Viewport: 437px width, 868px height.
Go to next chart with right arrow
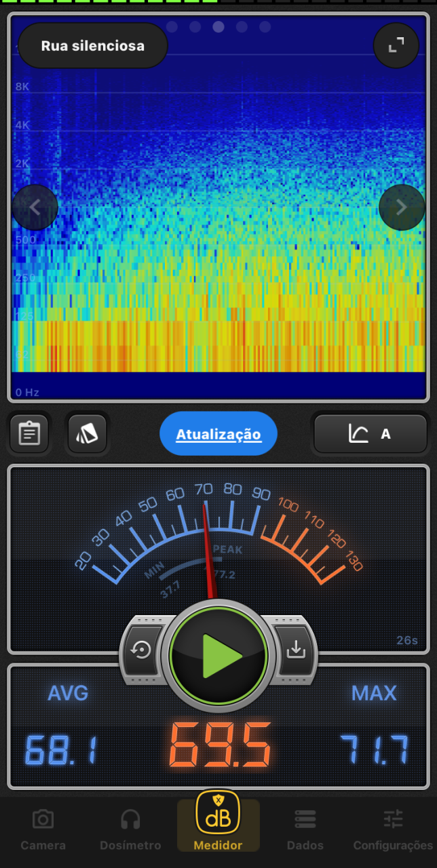401,208
